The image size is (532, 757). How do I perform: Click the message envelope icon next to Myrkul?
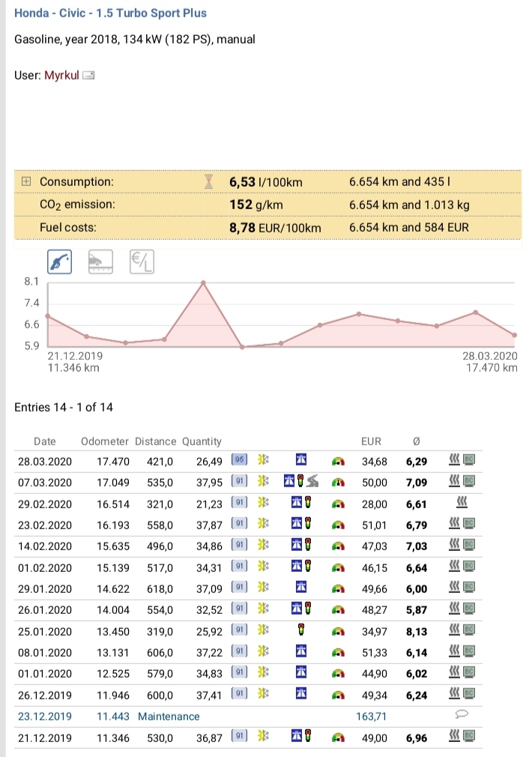[x=88, y=75]
